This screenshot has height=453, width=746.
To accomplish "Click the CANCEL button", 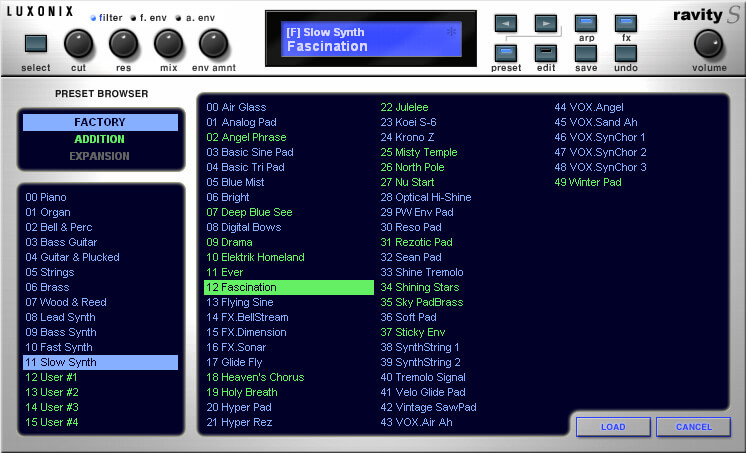I will [x=693, y=427].
